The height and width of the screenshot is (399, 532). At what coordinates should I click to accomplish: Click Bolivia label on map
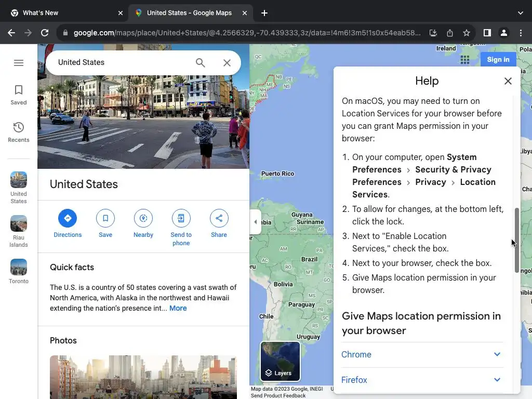click(x=283, y=284)
